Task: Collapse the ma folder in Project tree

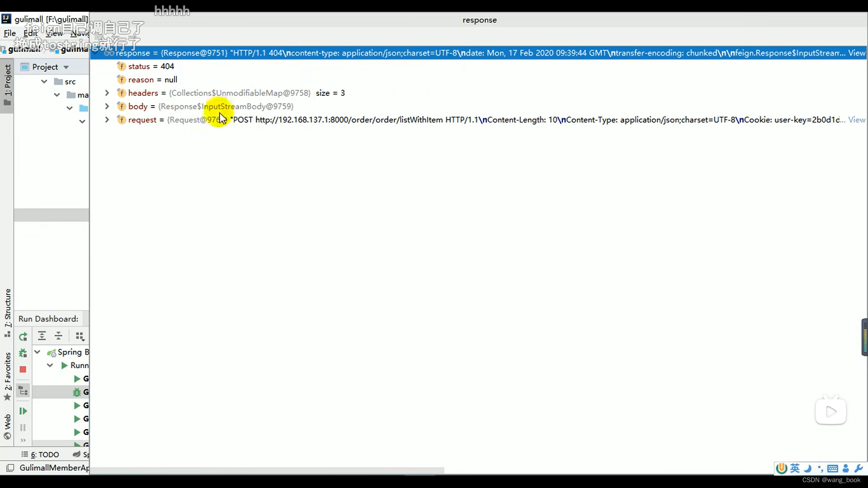Action: coord(57,95)
